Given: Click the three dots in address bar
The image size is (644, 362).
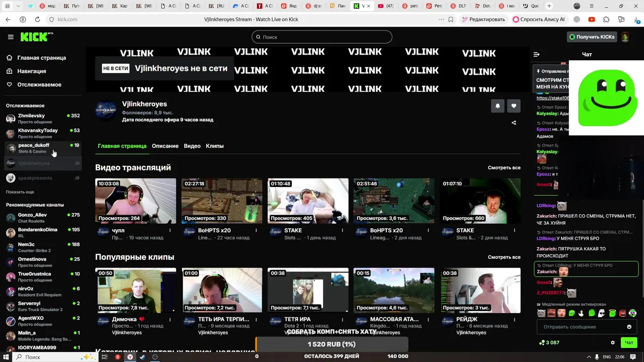Looking at the screenshot, I should click(x=441, y=19).
